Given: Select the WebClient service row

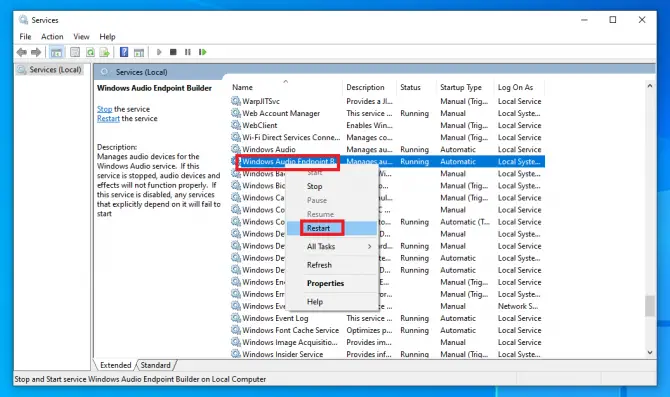Looking at the screenshot, I should [x=388, y=125].
